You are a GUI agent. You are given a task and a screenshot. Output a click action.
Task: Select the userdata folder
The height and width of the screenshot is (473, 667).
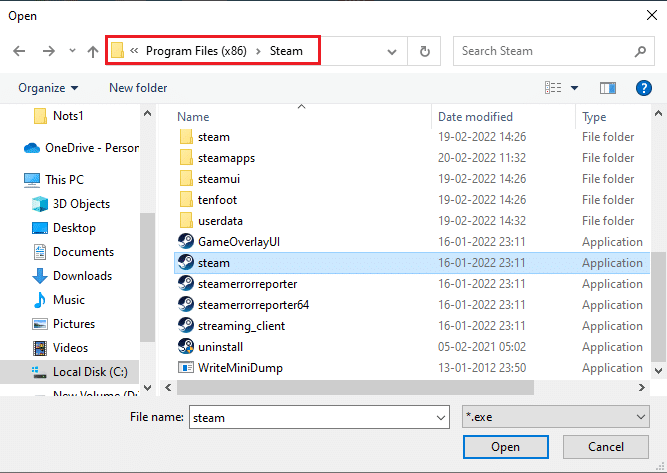(x=412, y=221)
